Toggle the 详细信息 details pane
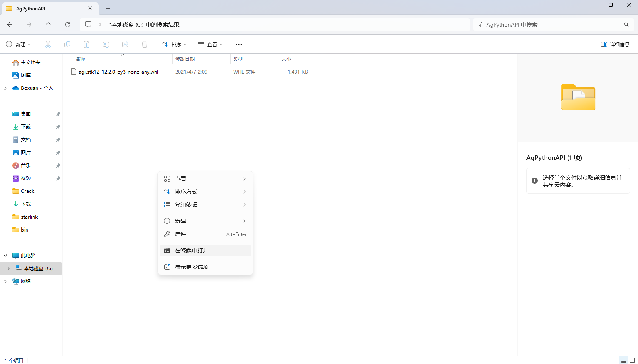Image resolution: width=638 pixels, height=364 pixels. (x=615, y=44)
